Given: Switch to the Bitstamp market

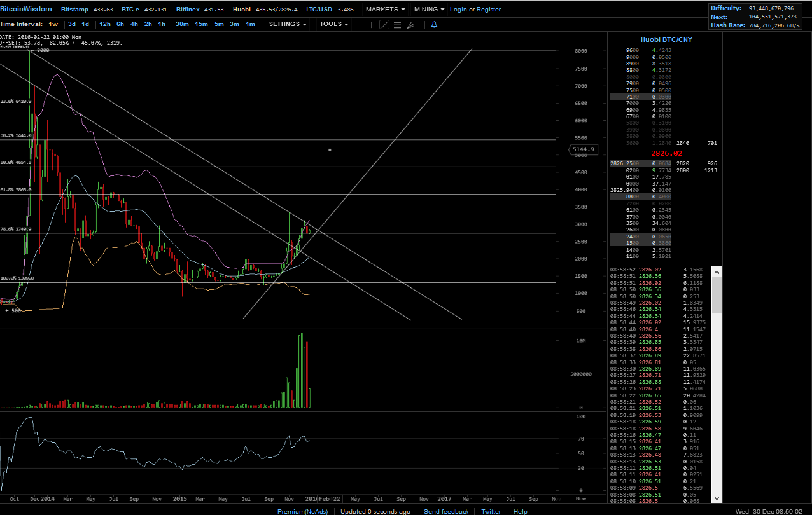Looking at the screenshot, I should click(87, 10).
